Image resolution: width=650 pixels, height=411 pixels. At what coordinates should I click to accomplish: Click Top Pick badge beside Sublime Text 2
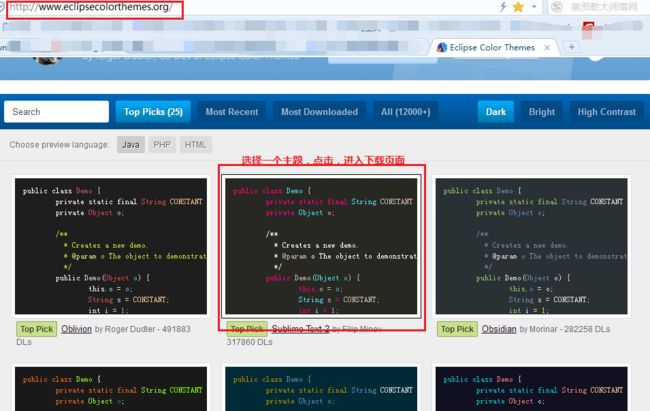point(247,329)
